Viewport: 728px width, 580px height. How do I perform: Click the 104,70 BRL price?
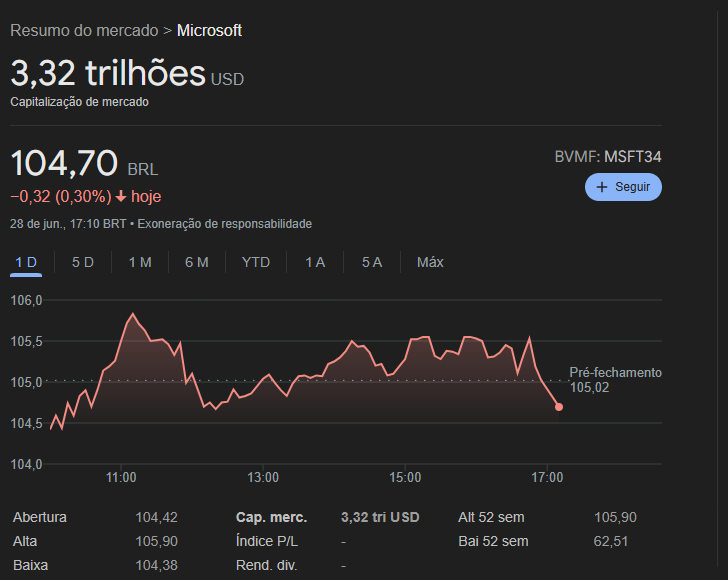[84, 163]
